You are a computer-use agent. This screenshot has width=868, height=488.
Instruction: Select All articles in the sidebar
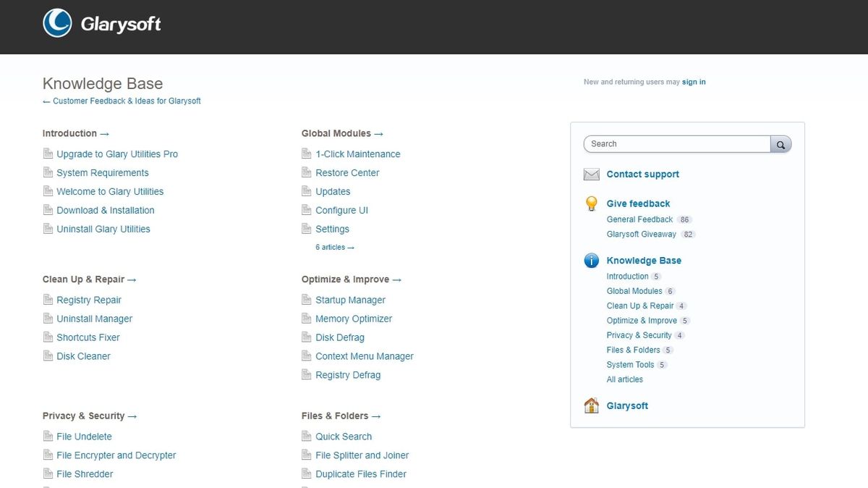point(624,379)
